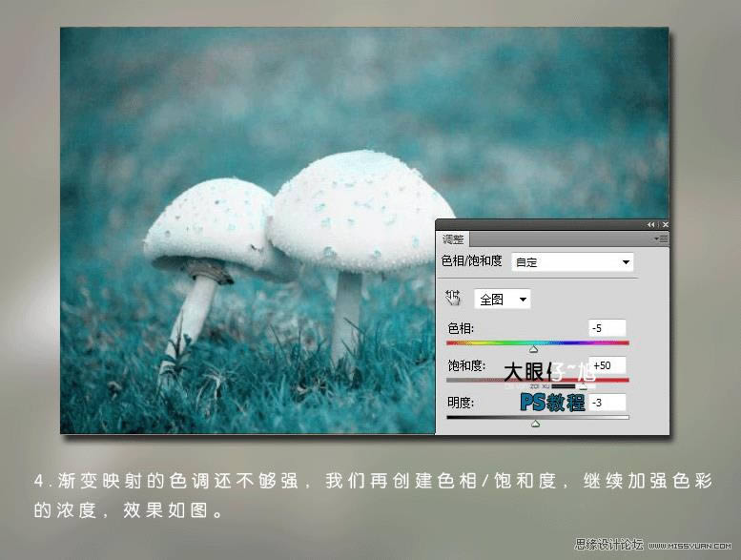Image resolution: width=741 pixels, height=560 pixels.
Task: Close the adjustments panel with the X
Action: click(666, 225)
